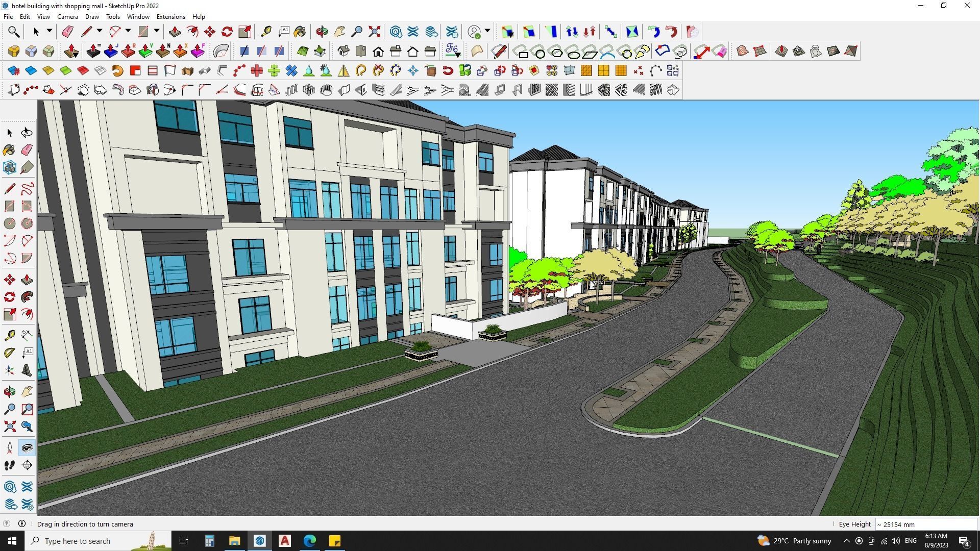The image size is (980, 551).
Task: Pick the Follow Me tool in left toolbar
Action: pyautogui.click(x=27, y=297)
